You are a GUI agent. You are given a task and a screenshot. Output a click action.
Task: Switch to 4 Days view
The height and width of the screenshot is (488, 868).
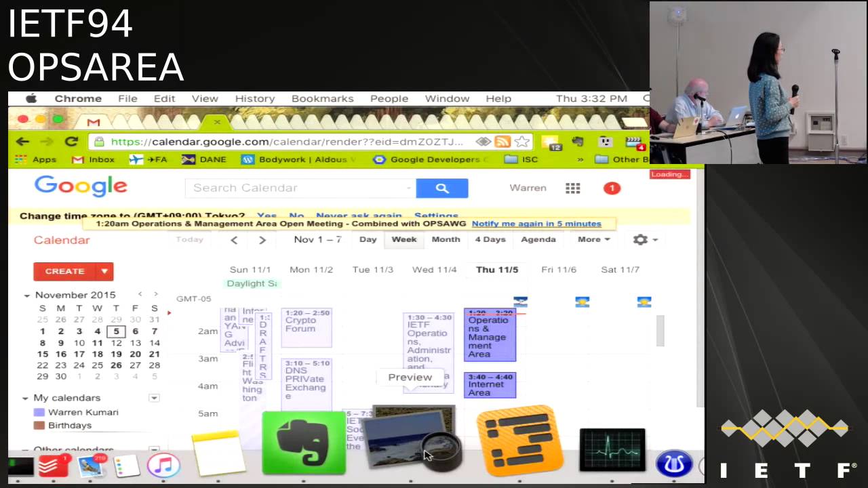[490, 239]
